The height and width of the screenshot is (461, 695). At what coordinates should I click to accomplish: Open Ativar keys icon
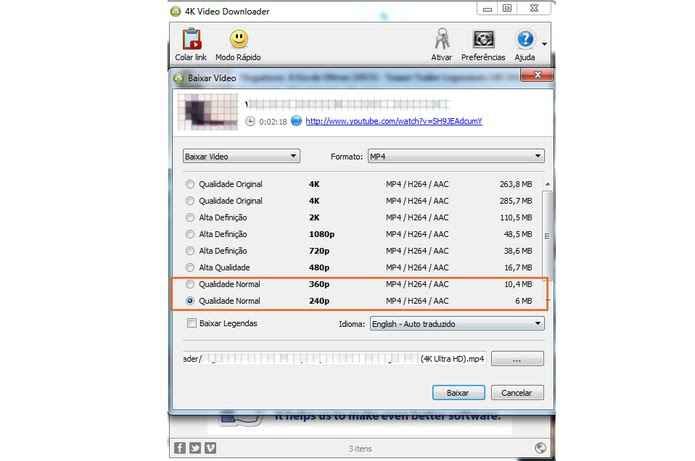point(442,39)
